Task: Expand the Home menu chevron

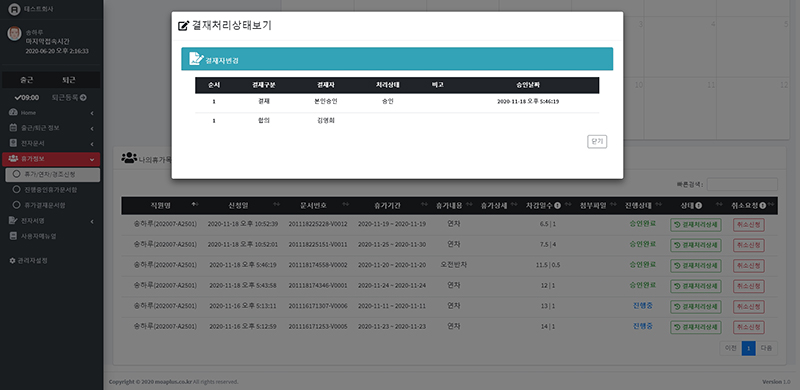Action: tap(92, 112)
